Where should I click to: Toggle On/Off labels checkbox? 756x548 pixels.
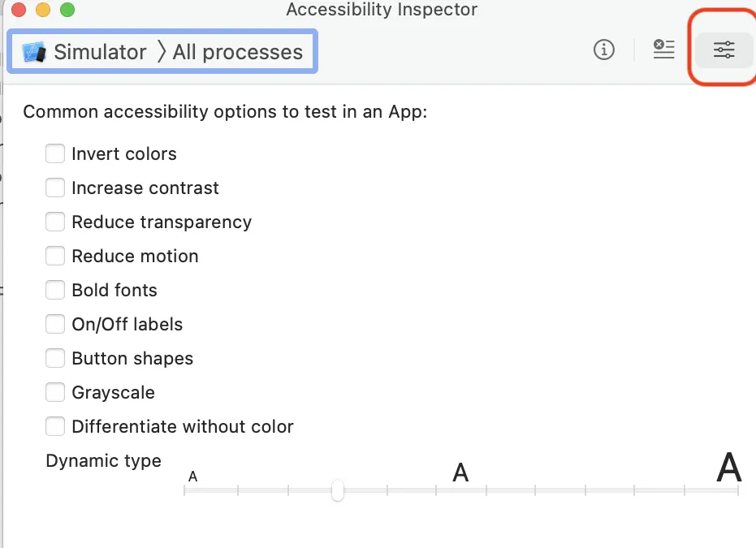pos(55,324)
